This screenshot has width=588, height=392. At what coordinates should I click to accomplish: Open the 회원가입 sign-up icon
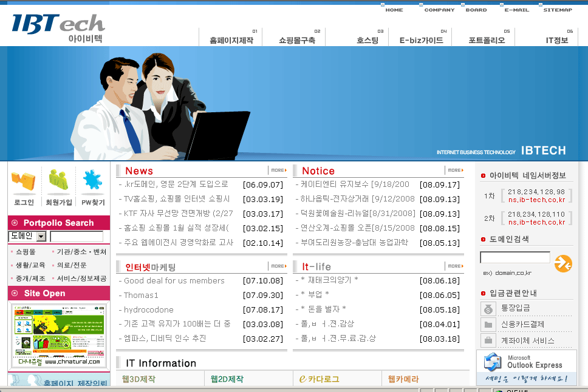pyautogui.click(x=58, y=182)
